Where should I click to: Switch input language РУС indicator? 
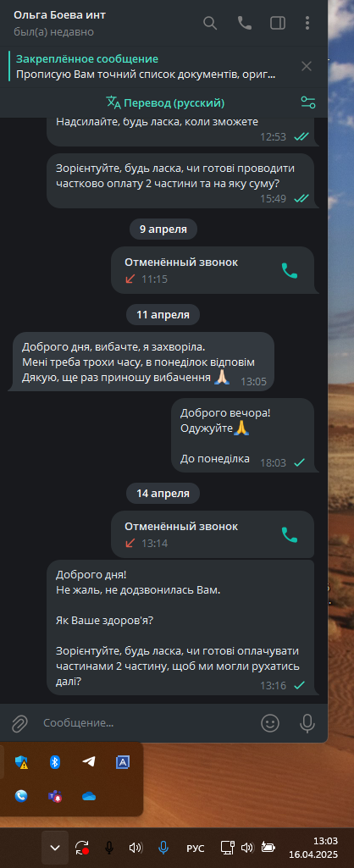pos(195,848)
